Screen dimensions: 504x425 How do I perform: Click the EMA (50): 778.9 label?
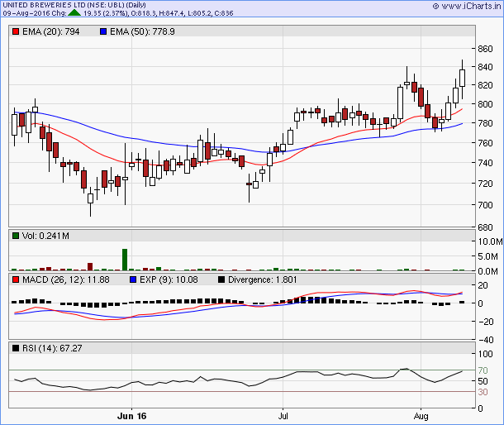142,31
